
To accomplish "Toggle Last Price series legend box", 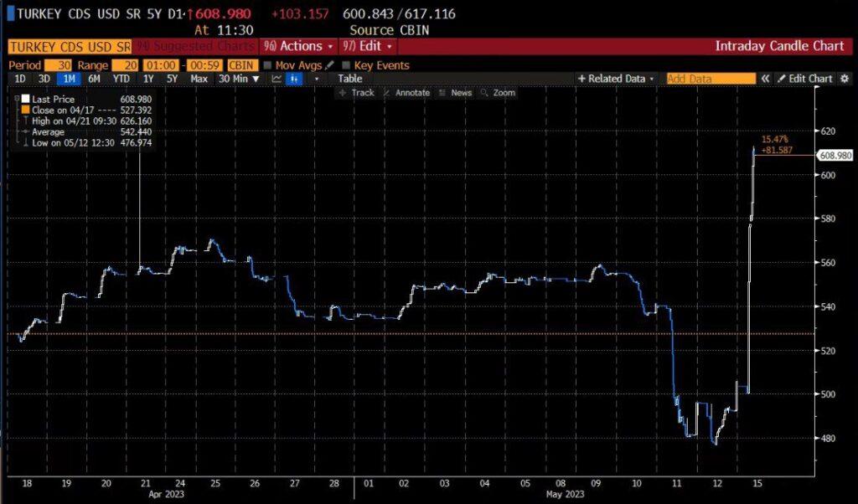I will (24, 99).
